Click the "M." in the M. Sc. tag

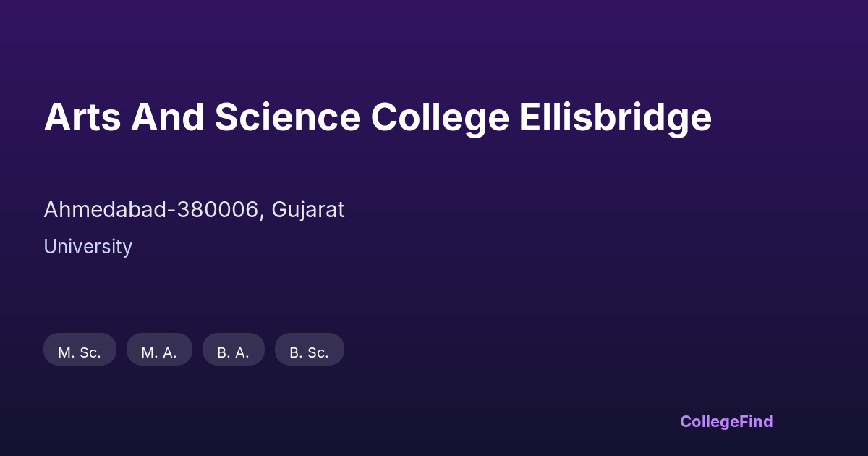pyautogui.click(x=66, y=352)
